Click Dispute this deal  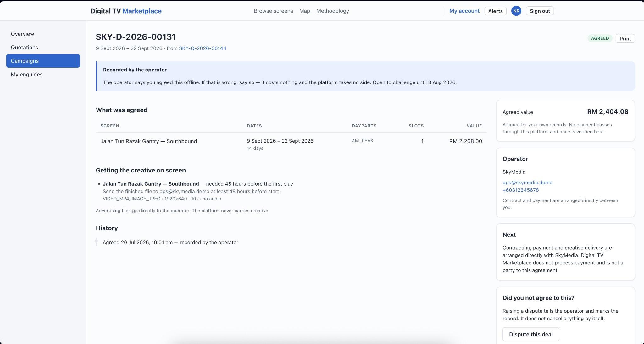click(531, 334)
